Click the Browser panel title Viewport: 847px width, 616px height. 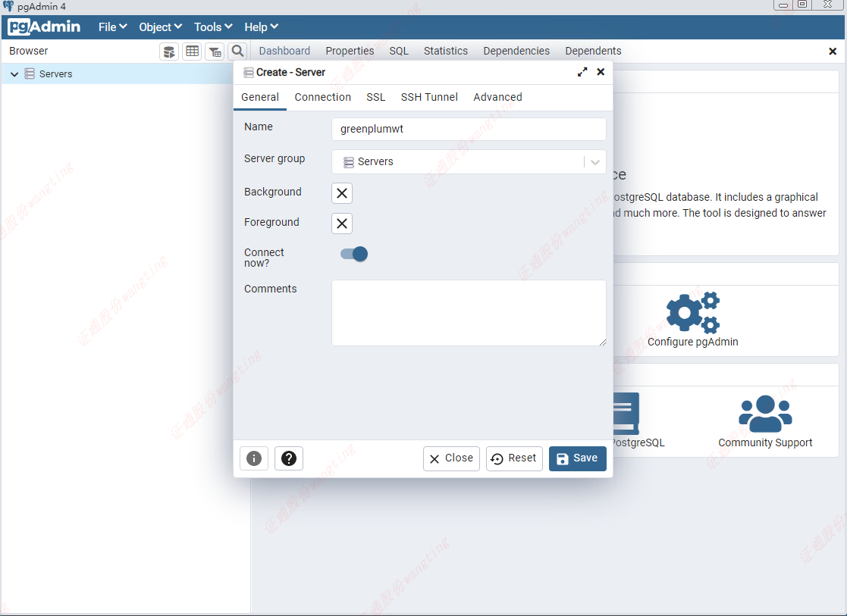tap(29, 51)
